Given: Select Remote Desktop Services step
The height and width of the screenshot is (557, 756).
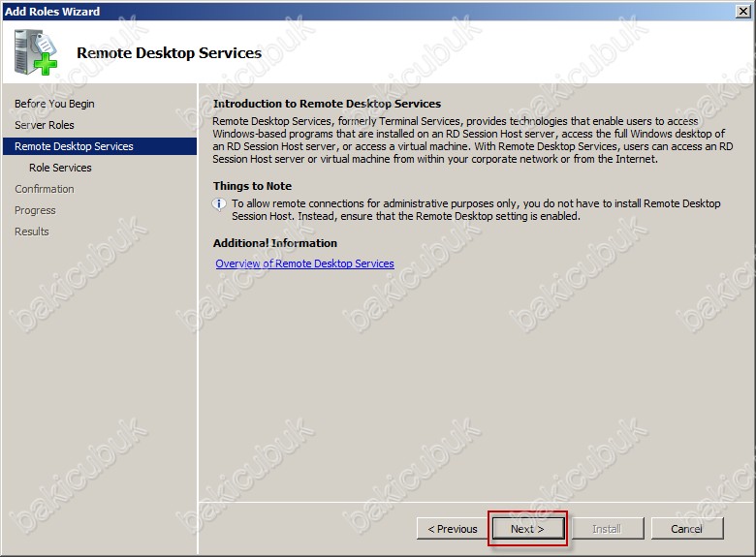Looking at the screenshot, I should pos(100,146).
